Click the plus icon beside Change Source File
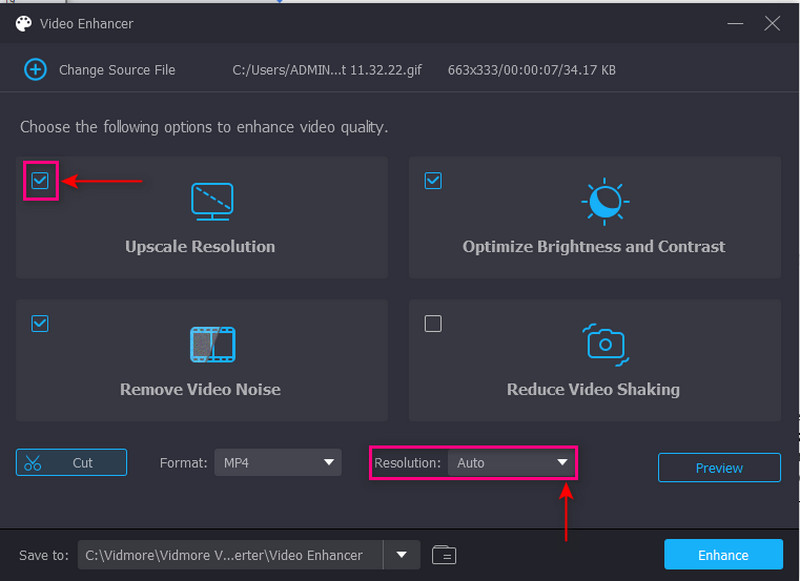 [x=35, y=69]
